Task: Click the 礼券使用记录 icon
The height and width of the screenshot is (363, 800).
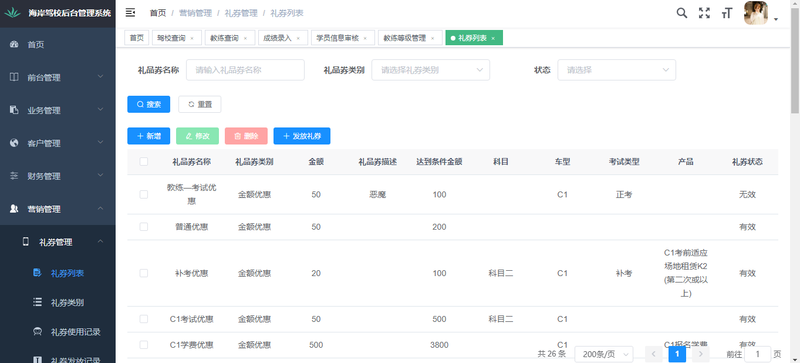Action: click(37, 331)
